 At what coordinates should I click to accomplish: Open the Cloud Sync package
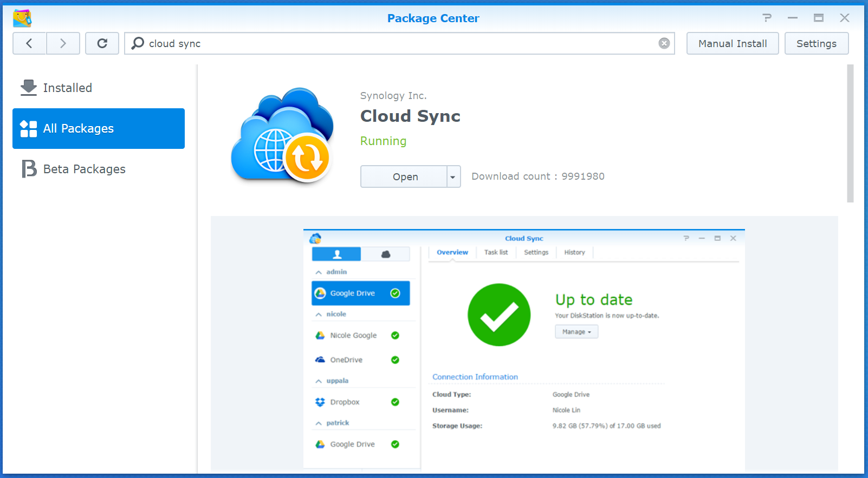[x=404, y=177]
